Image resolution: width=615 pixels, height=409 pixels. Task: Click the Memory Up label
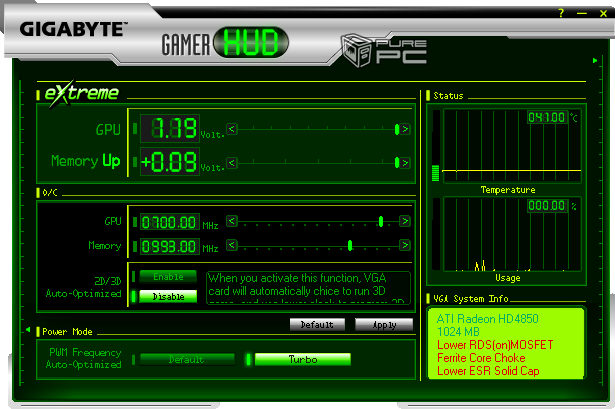pos(86,161)
